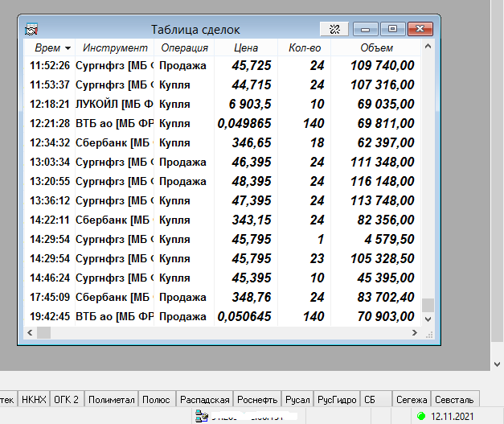504x424 pixels.
Task: Open the Сегежа tab
Action: pyautogui.click(x=412, y=400)
